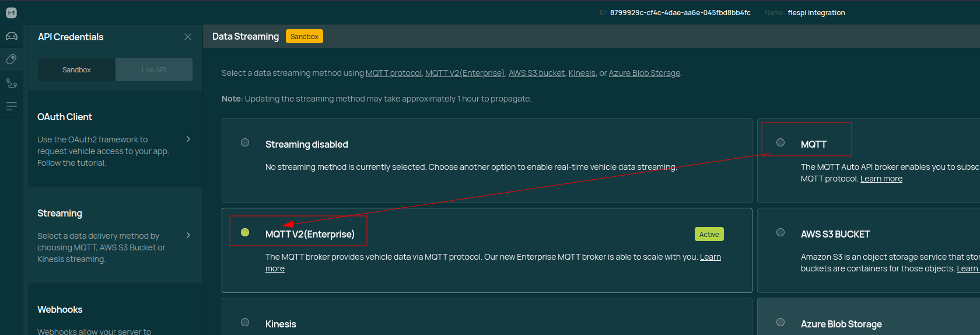Select the Streaming disabled radio button
980x335 pixels.
pyautogui.click(x=245, y=142)
